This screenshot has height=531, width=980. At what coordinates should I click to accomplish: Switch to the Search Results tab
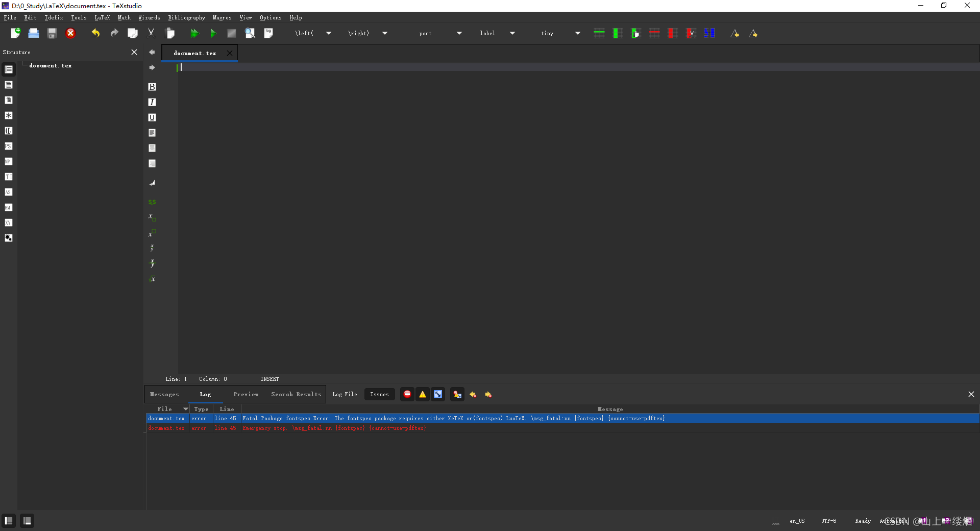296,394
